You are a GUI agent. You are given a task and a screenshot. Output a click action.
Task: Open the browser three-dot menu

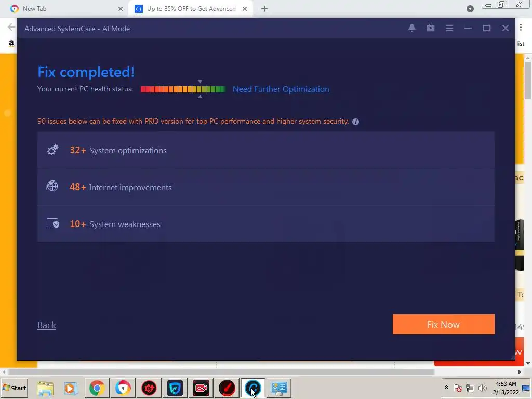point(521,28)
